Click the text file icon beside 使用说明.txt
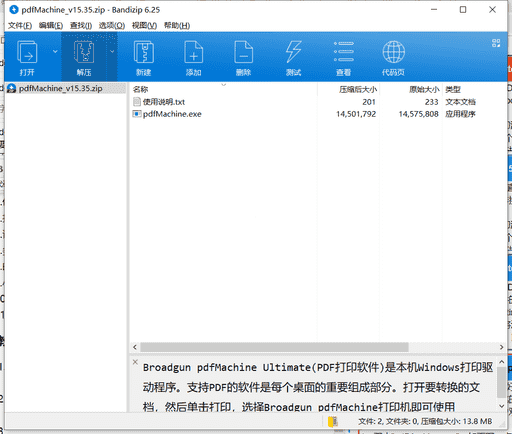This screenshot has width=512, height=434. (x=137, y=102)
